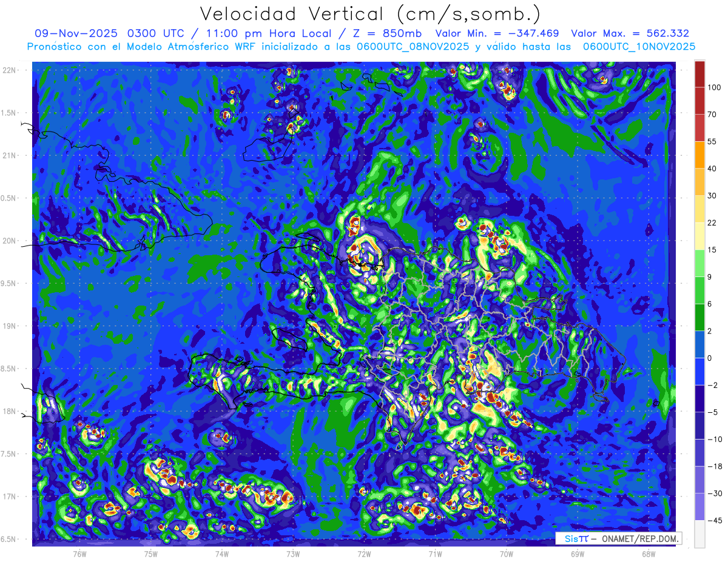
Task: Click the 'Valor Max. = 562.332' text
Action: 630,33
